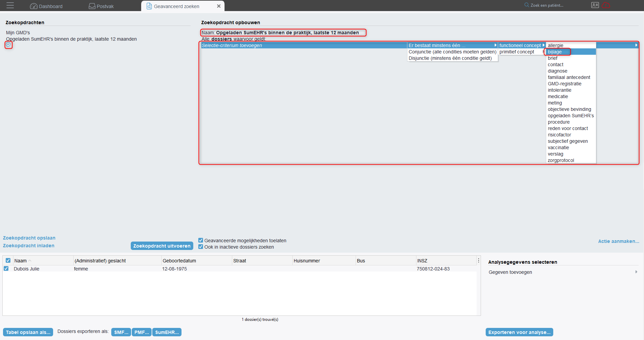The width and height of the screenshot is (644, 340).
Task: Open the eID card reader icon
Action: click(595, 5)
